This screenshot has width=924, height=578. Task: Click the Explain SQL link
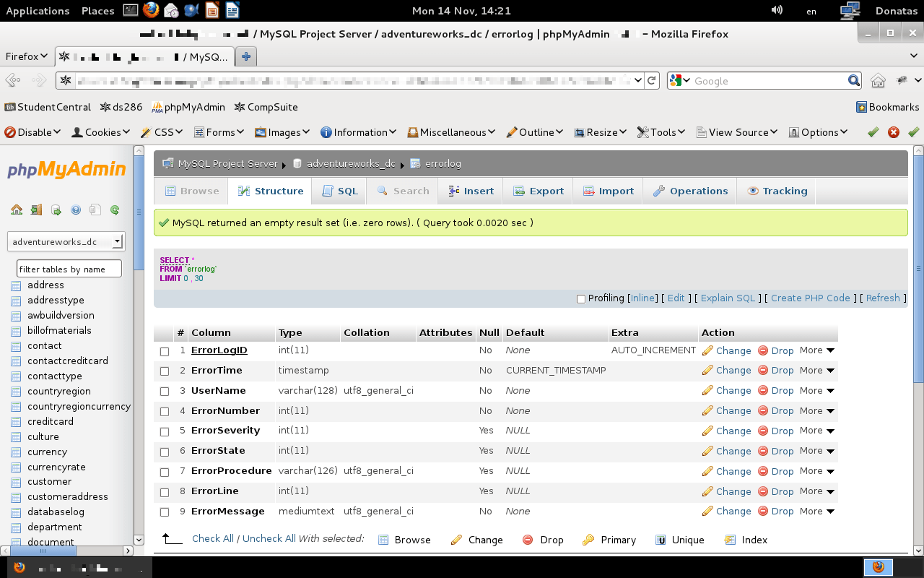[x=728, y=298]
